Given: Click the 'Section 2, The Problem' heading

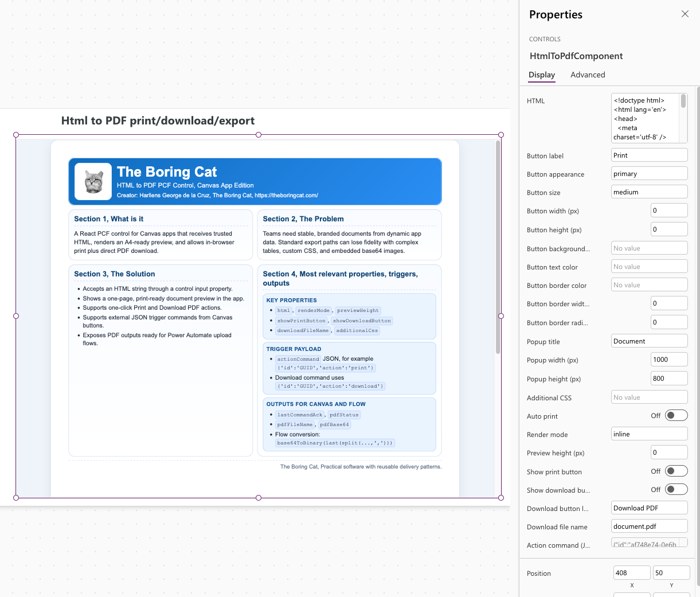Looking at the screenshot, I should tap(303, 219).
